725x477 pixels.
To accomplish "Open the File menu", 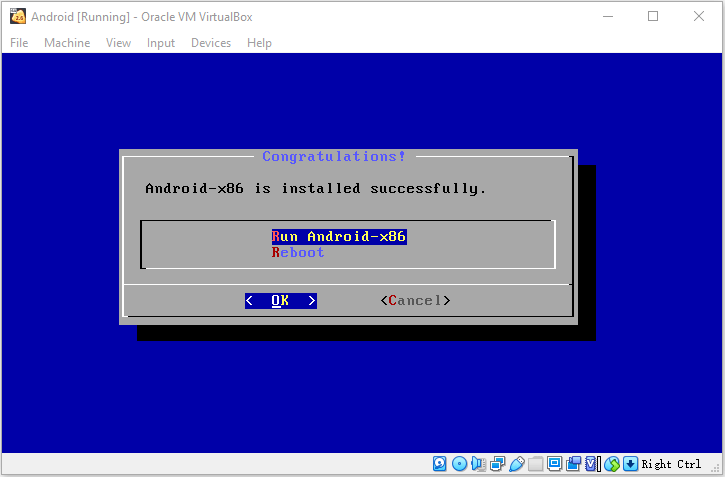I will pos(19,43).
